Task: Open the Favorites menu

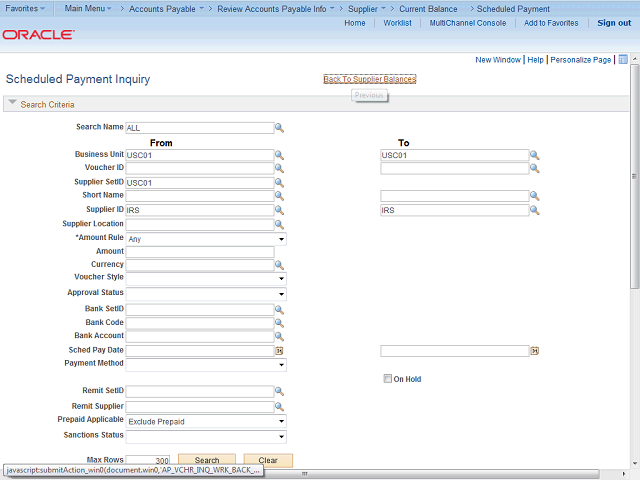Action: [x=25, y=9]
